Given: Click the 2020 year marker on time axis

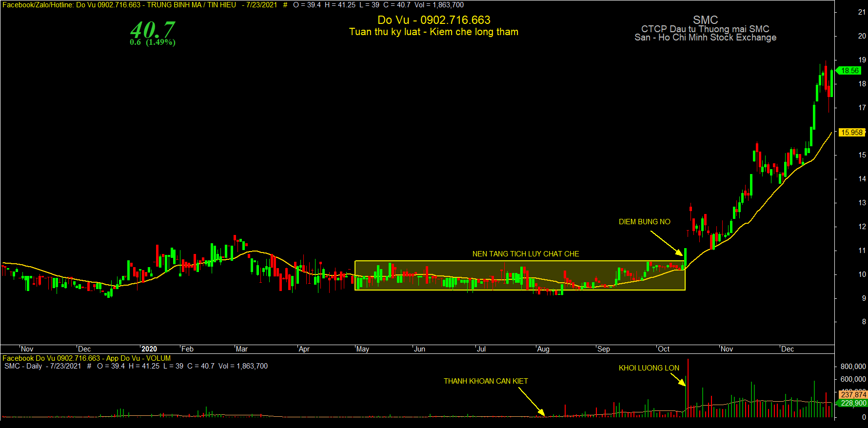Looking at the screenshot, I should 149,349.
